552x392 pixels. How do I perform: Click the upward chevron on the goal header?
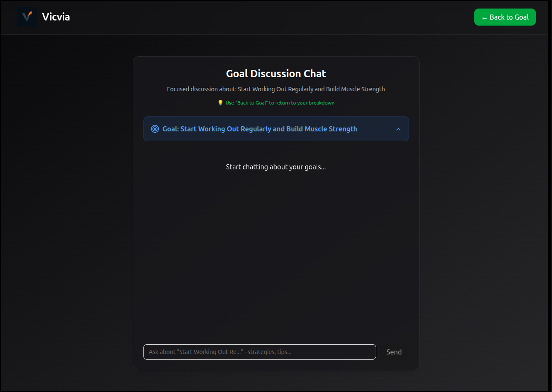click(x=398, y=128)
